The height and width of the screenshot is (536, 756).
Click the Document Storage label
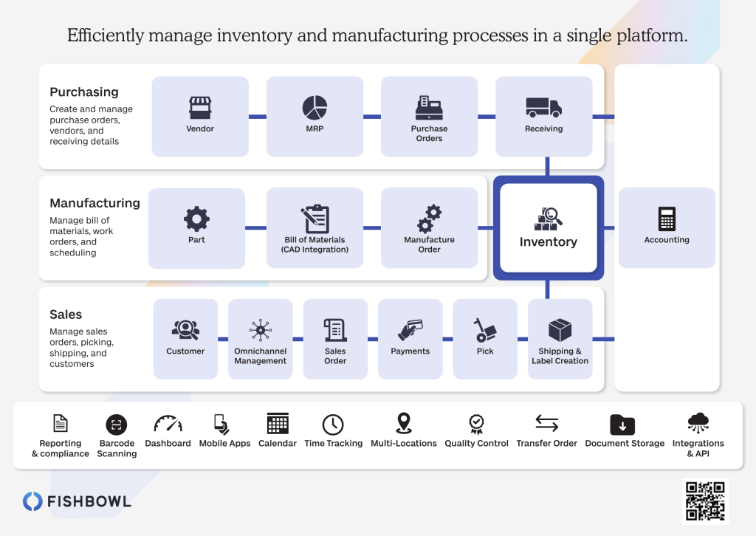625,444
